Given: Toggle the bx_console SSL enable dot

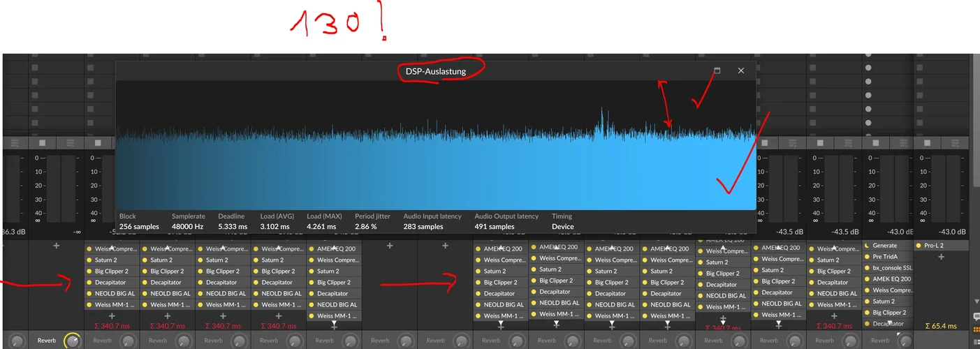Looking at the screenshot, I should click(868, 268).
